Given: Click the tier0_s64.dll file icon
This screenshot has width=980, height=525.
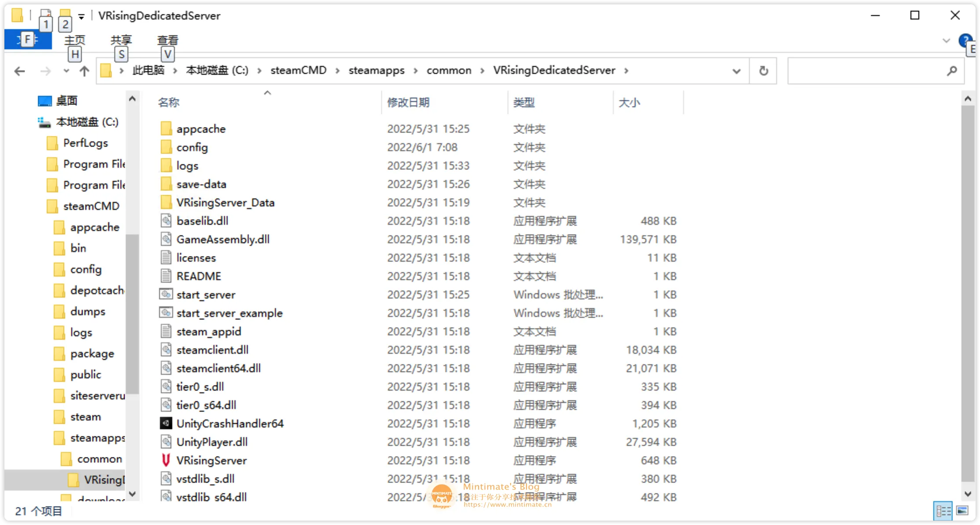Looking at the screenshot, I should pos(166,405).
